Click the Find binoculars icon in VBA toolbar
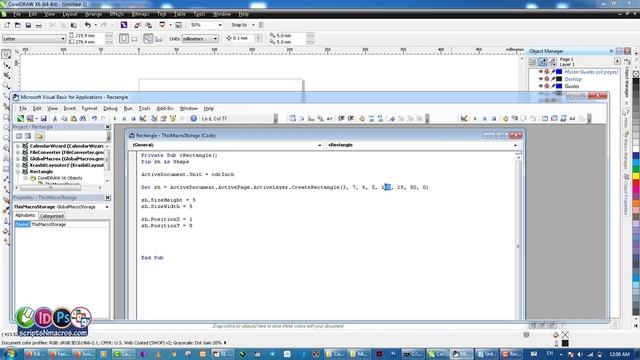 [x=83, y=118]
